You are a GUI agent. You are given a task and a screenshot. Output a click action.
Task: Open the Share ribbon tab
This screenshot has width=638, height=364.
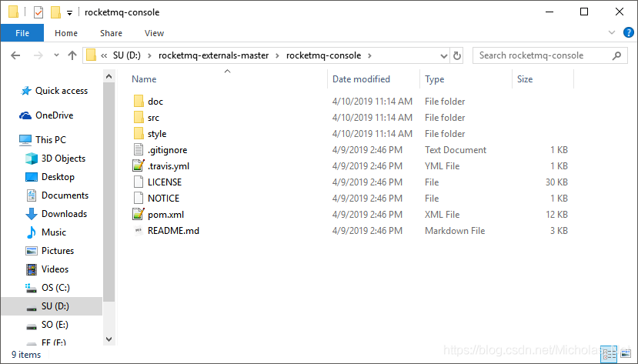(111, 33)
